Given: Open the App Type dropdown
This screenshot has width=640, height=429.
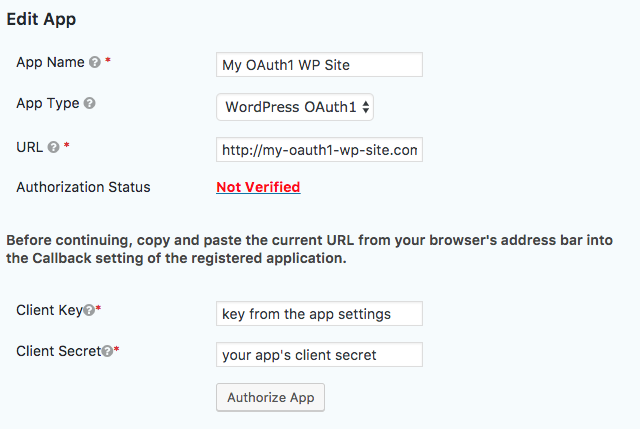Looking at the screenshot, I should click(x=295, y=106).
